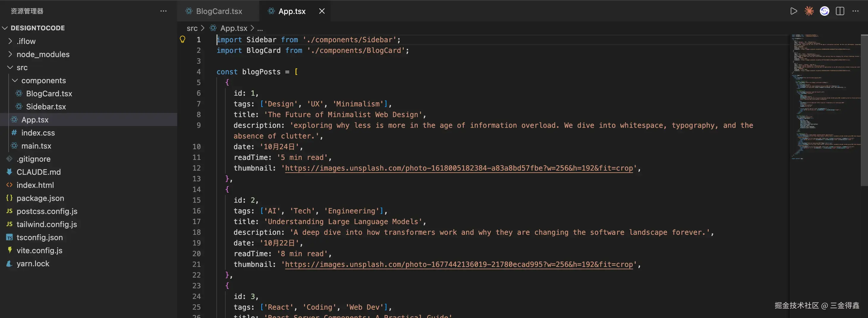Image resolution: width=868 pixels, height=318 pixels.
Task: Open Claude Code via the orange starburst icon
Action: coord(809,11)
